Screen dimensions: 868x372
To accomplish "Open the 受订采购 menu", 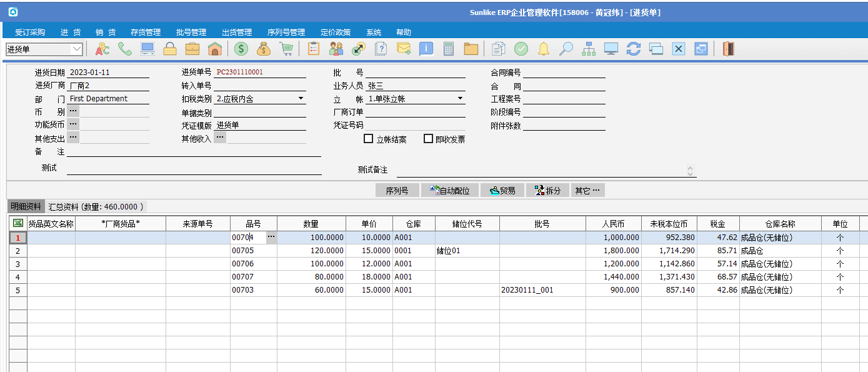I will (x=30, y=33).
